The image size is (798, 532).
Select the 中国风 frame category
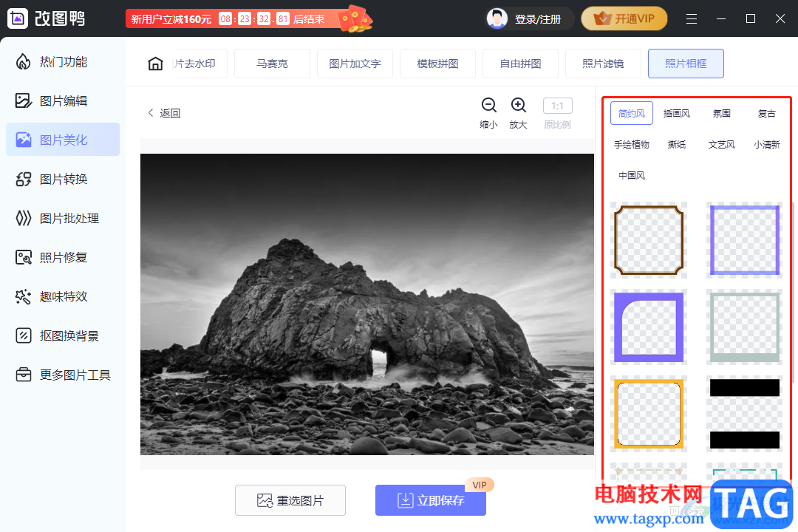click(x=631, y=176)
